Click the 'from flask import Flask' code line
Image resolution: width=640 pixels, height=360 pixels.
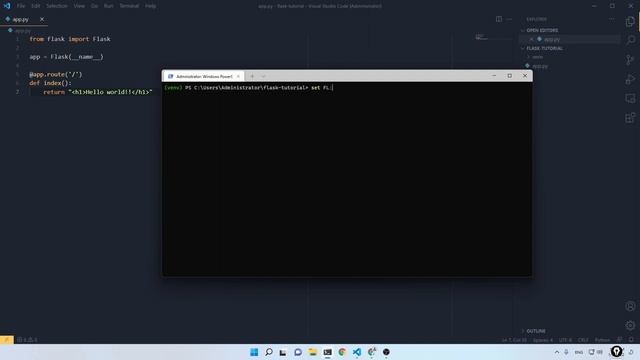coord(70,39)
